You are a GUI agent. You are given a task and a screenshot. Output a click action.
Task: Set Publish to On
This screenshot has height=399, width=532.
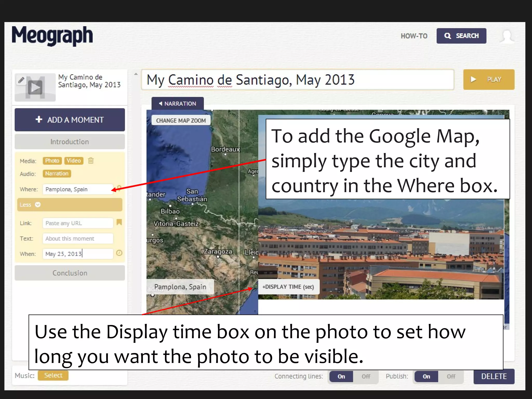[x=427, y=376]
